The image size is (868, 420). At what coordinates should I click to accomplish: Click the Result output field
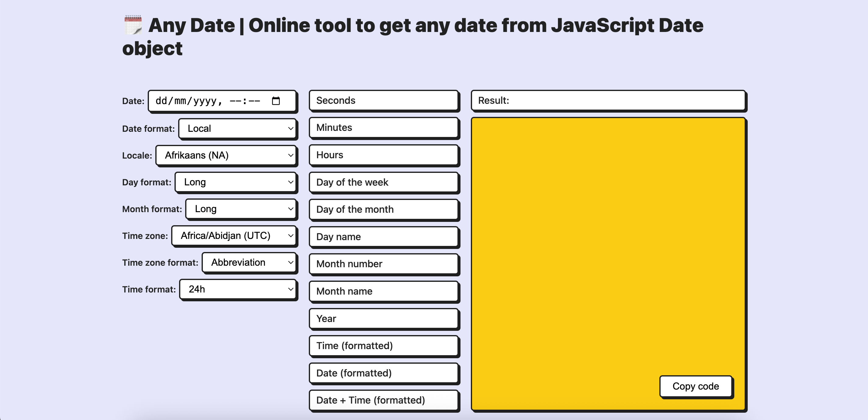[608, 100]
